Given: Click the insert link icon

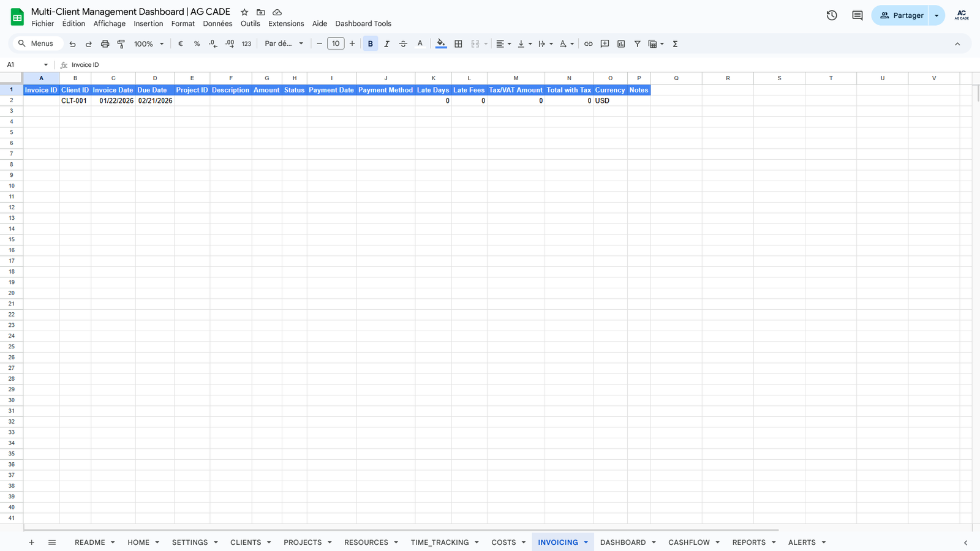Looking at the screenshot, I should [588, 44].
